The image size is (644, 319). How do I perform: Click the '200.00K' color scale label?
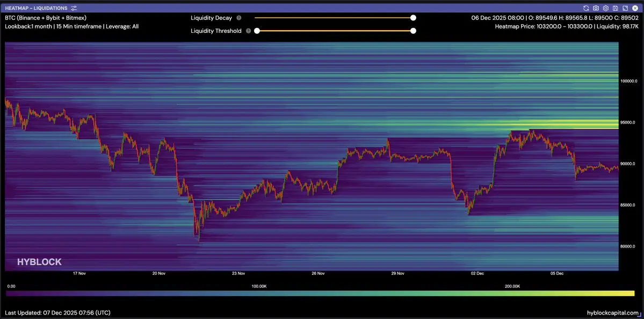tap(512, 286)
